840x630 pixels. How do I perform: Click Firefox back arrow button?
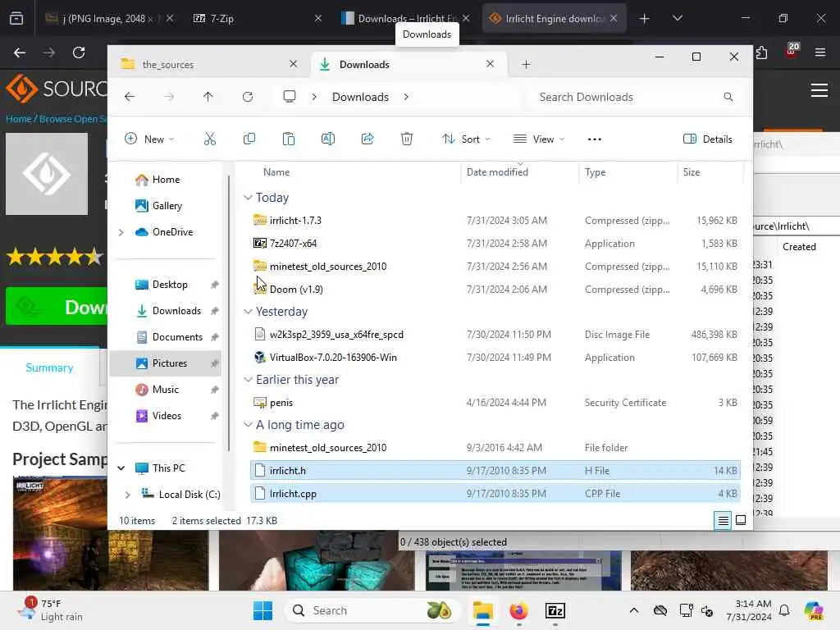pos(20,52)
